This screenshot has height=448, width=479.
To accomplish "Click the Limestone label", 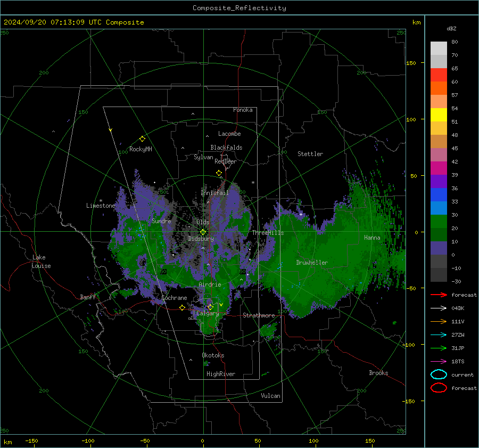I will [101, 206].
